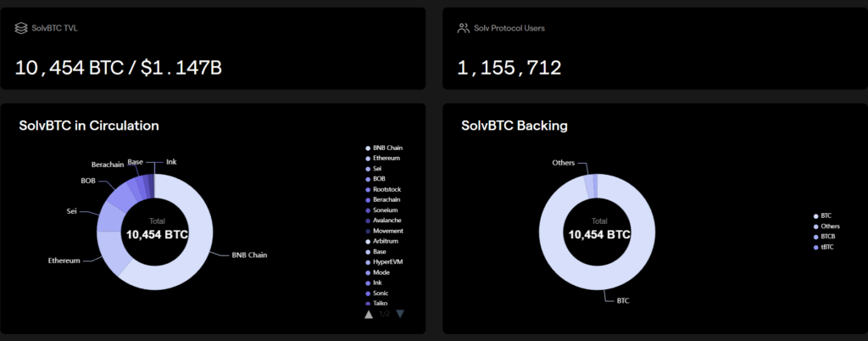Go to previous legend page arrow
Viewport: 868px width, 341px height.
tap(369, 314)
